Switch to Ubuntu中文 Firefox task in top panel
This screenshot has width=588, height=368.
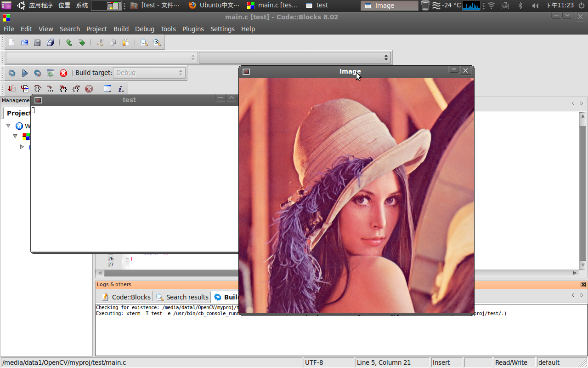(214, 6)
